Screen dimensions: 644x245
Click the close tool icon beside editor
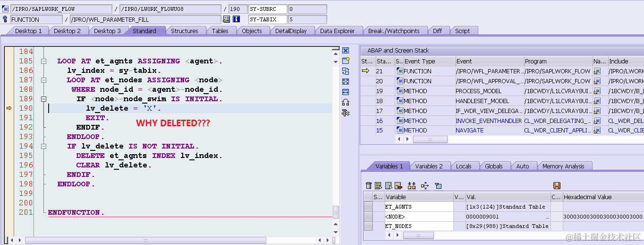point(346,51)
